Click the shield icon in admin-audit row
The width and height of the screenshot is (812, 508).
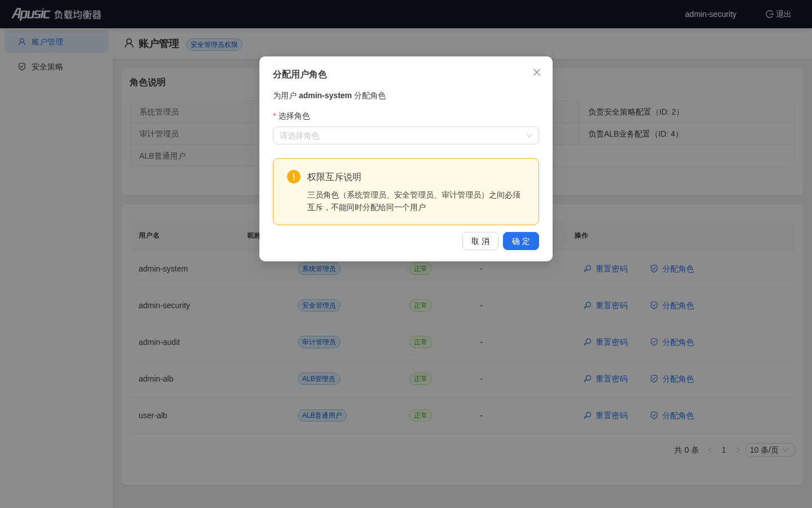pos(654,342)
